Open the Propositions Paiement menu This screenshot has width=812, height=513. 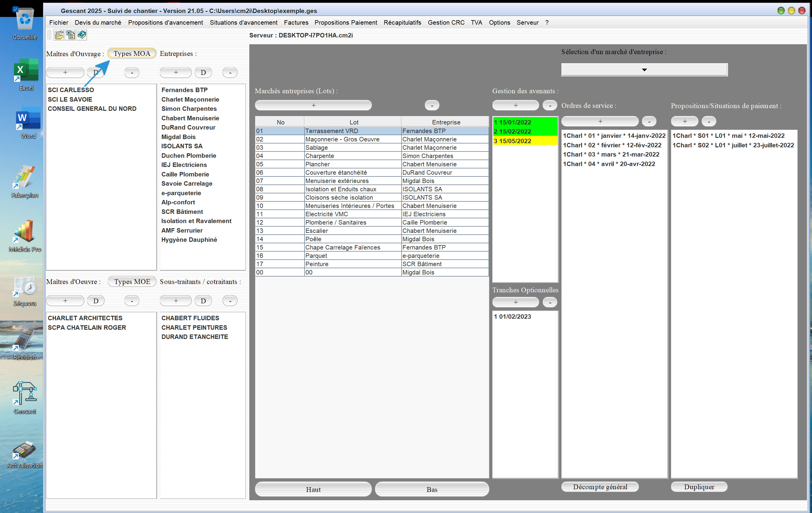[x=346, y=23]
